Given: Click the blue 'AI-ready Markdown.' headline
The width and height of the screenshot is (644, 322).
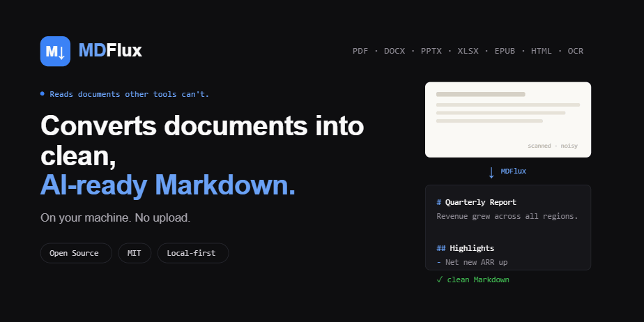Looking at the screenshot, I should coord(167,185).
